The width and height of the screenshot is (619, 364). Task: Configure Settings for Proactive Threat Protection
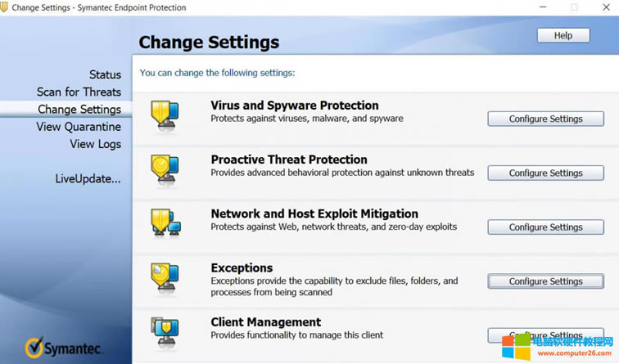(545, 173)
